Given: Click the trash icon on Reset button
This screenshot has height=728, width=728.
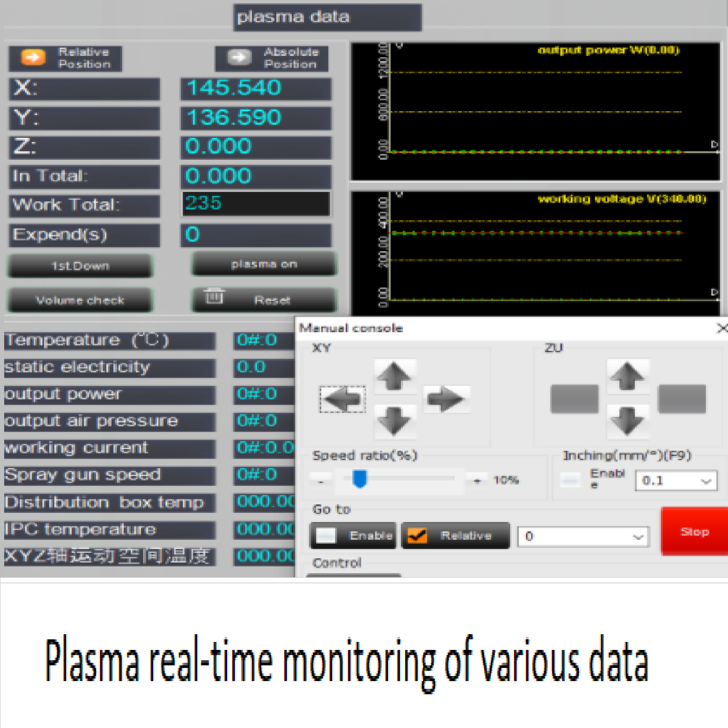Looking at the screenshot, I should click(214, 297).
